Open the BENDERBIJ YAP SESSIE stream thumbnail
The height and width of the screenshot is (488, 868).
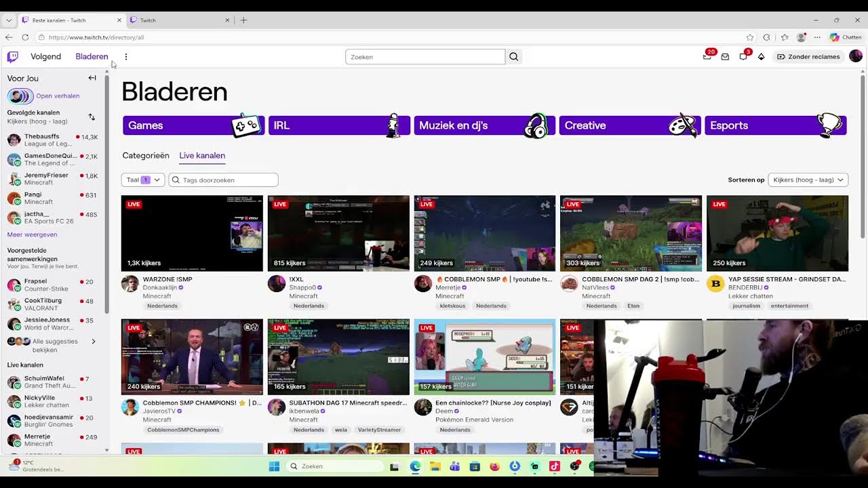(x=777, y=233)
